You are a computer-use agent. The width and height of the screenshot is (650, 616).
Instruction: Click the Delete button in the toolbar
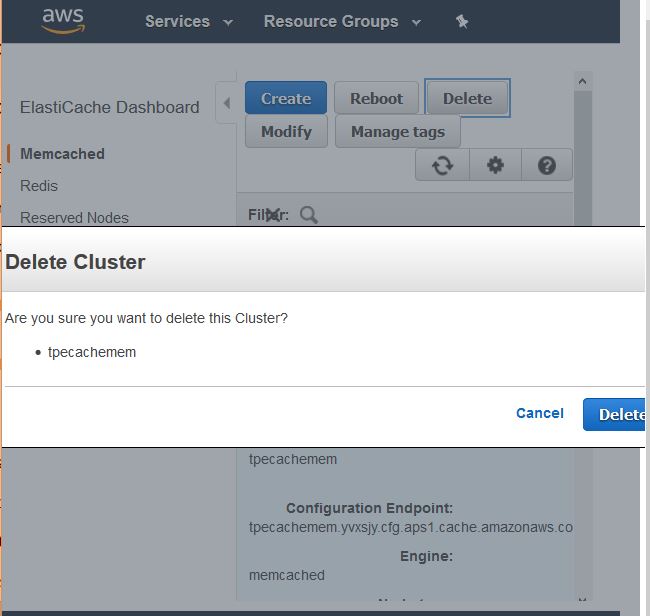467,98
